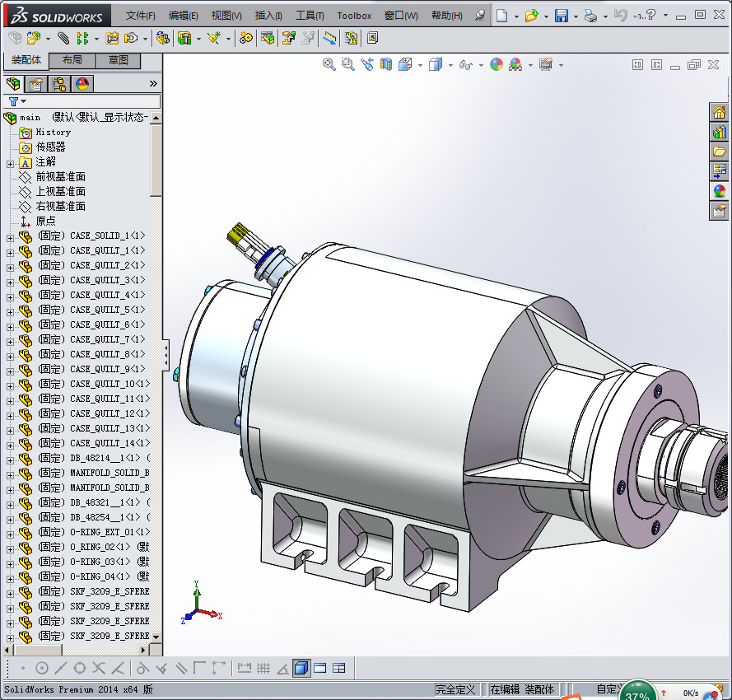Toggle the shaded 3D view button

tap(301, 668)
